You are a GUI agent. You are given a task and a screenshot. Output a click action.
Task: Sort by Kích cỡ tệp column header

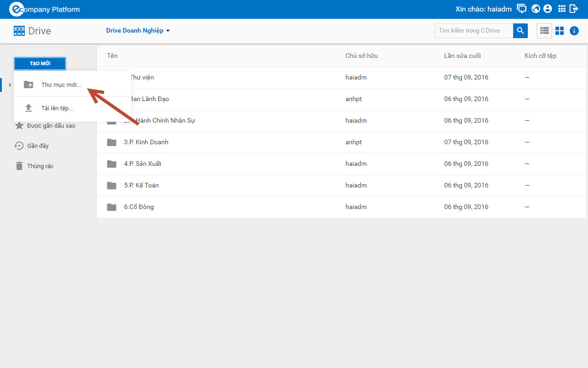tap(541, 56)
